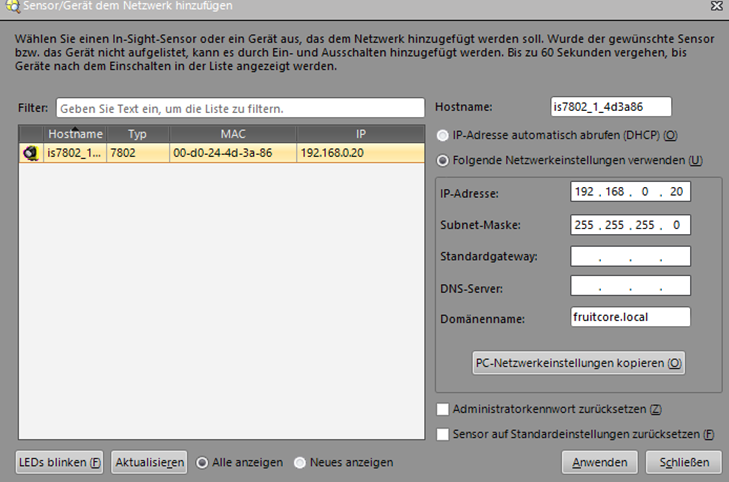Click the MAC column header
This screenshot has width=729, height=482.
[x=232, y=133]
